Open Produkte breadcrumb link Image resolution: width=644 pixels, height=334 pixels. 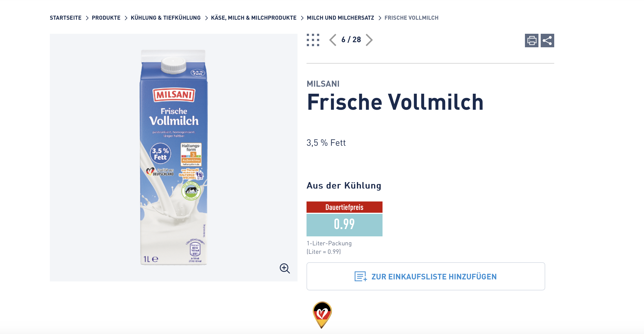(106, 18)
